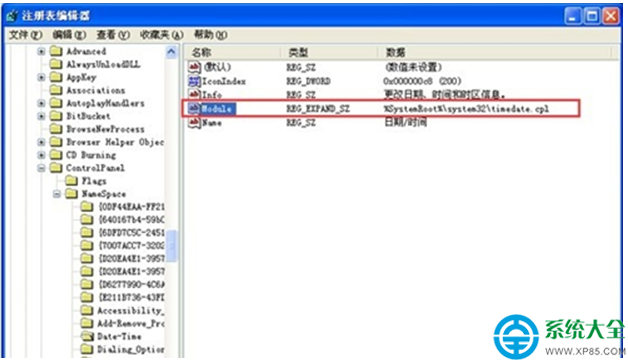This screenshot has width=628, height=362.
Task: Open the 收藏夹(A) menu
Action: [161, 35]
